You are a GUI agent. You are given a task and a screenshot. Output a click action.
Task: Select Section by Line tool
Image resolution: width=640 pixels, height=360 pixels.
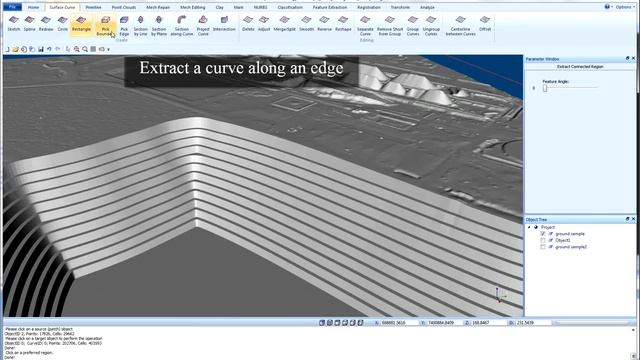pyautogui.click(x=140, y=26)
